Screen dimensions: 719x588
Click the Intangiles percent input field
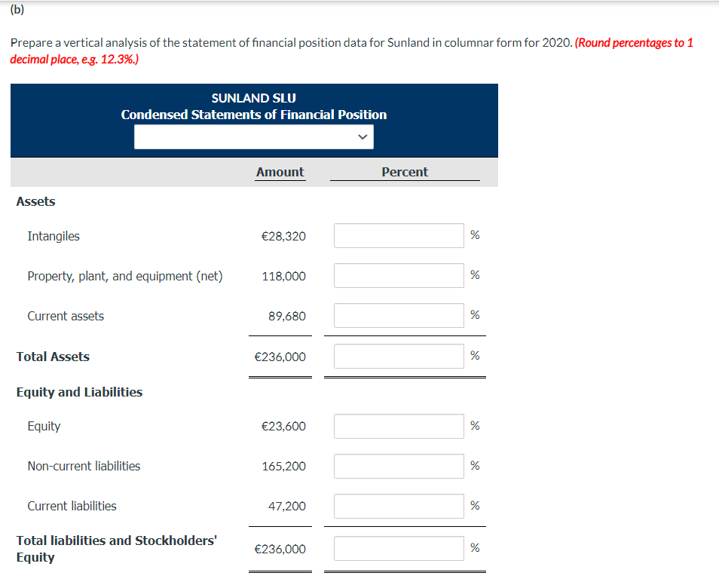pos(399,236)
